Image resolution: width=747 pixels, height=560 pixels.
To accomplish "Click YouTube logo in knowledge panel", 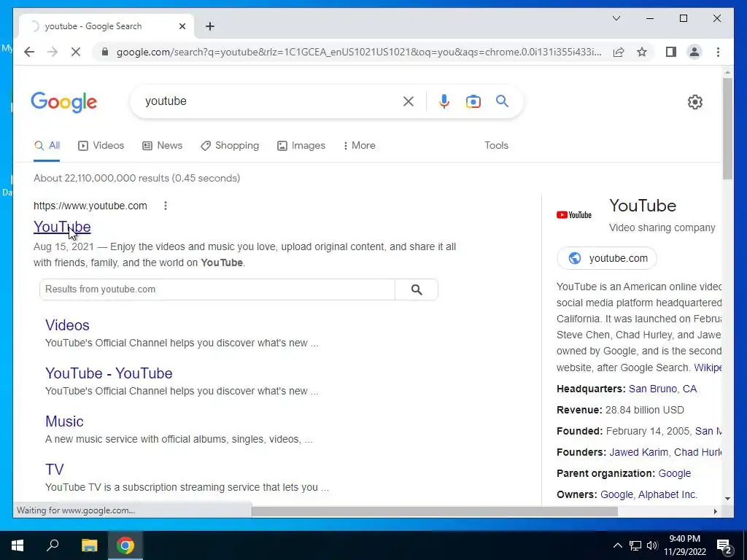I will (574, 215).
